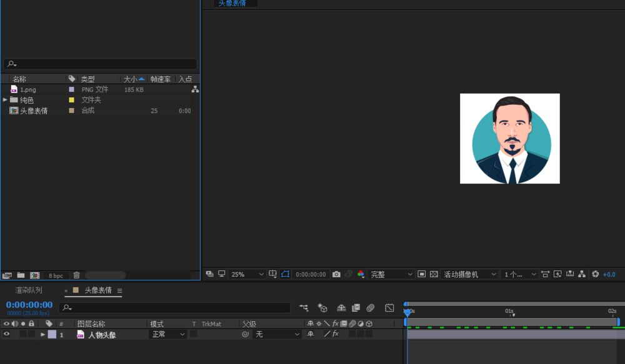The width and height of the screenshot is (625, 364).
Task: Sort project items by 名称 column
Action: [19, 79]
